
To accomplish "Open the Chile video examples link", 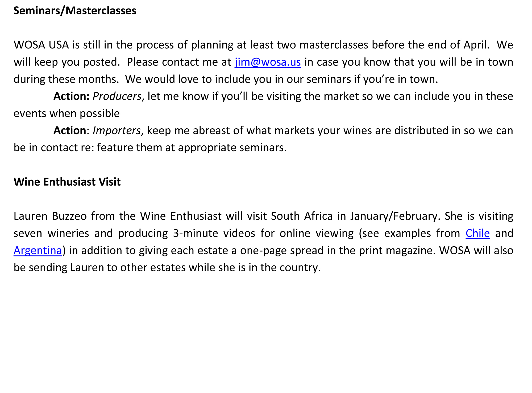I will [x=478, y=233].
